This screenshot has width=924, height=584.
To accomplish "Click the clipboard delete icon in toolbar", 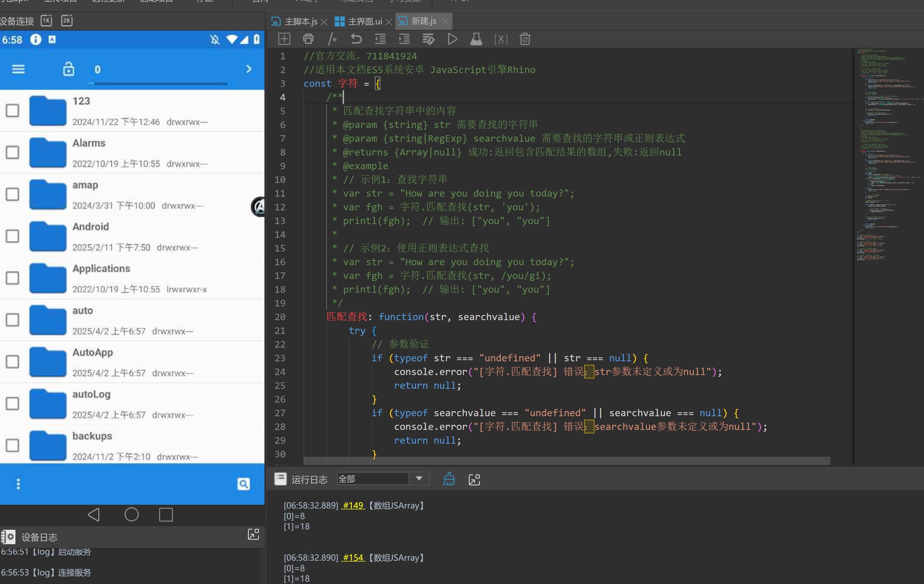I will [524, 39].
